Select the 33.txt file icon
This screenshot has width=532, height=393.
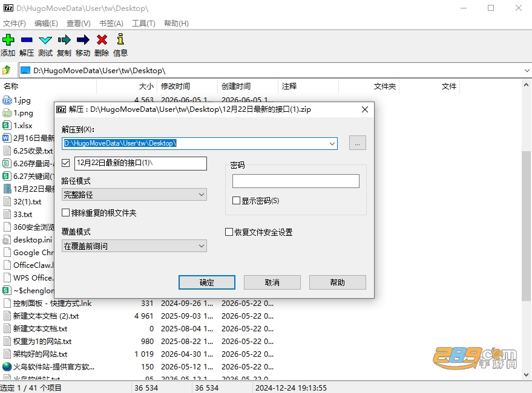(7, 214)
